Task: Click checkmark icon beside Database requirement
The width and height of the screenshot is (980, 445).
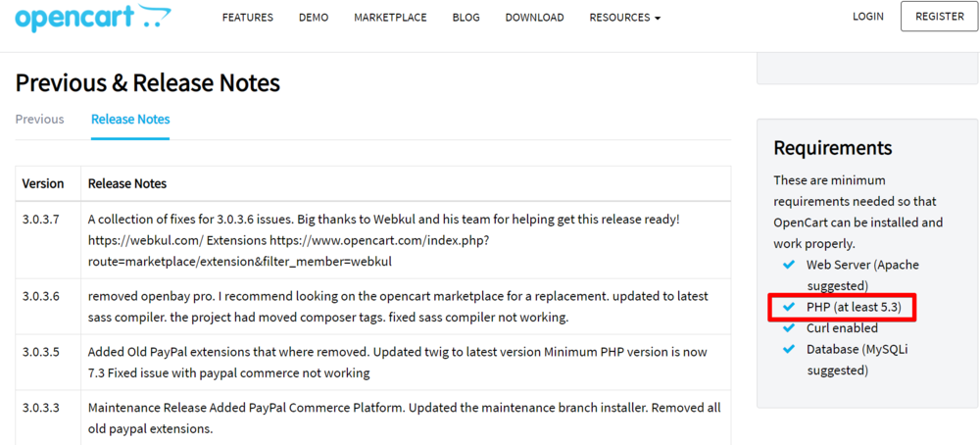Action: point(789,350)
